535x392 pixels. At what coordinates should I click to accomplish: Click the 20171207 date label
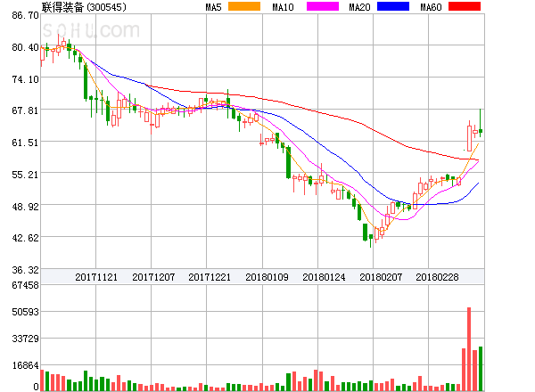click(153, 277)
